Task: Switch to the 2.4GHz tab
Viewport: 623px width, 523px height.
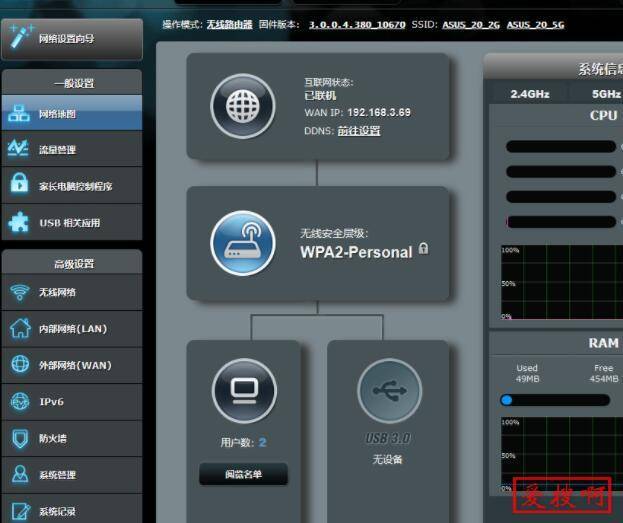Action: tap(528, 93)
